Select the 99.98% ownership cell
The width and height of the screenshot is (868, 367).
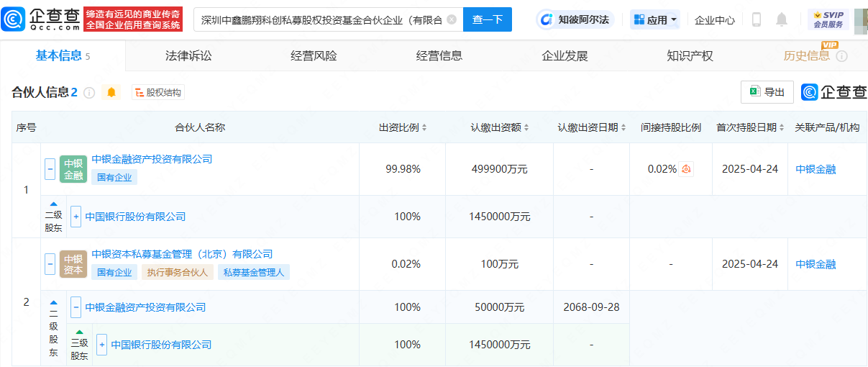(403, 169)
